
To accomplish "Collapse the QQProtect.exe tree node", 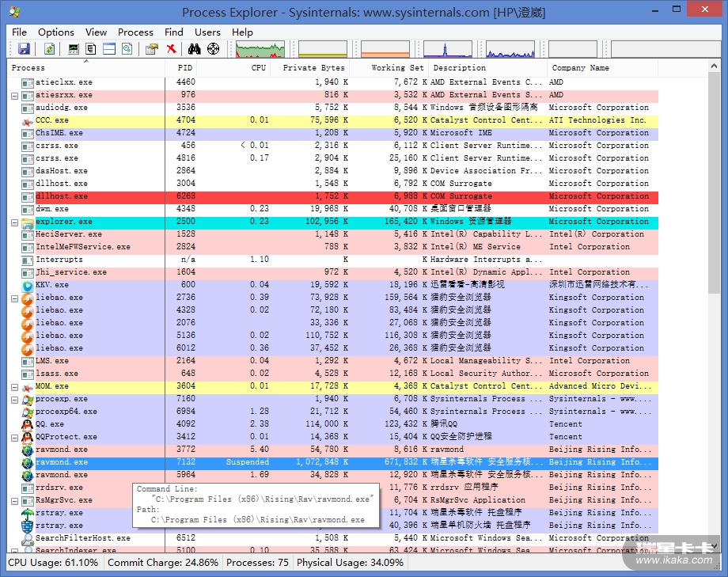I will (x=14, y=437).
